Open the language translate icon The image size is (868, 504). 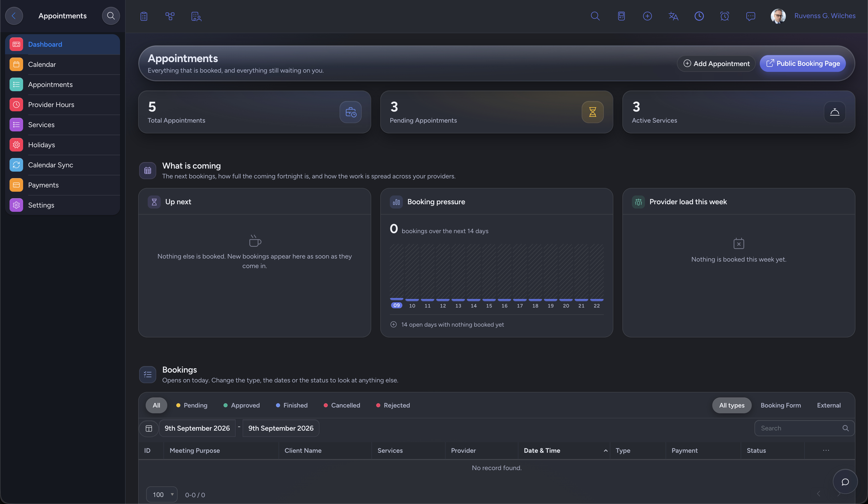[x=673, y=16]
